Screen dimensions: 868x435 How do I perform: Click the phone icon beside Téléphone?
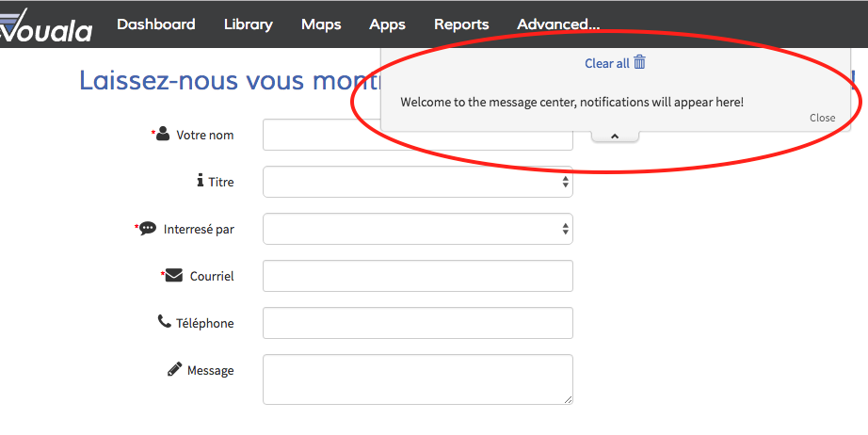tap(165, 321)
